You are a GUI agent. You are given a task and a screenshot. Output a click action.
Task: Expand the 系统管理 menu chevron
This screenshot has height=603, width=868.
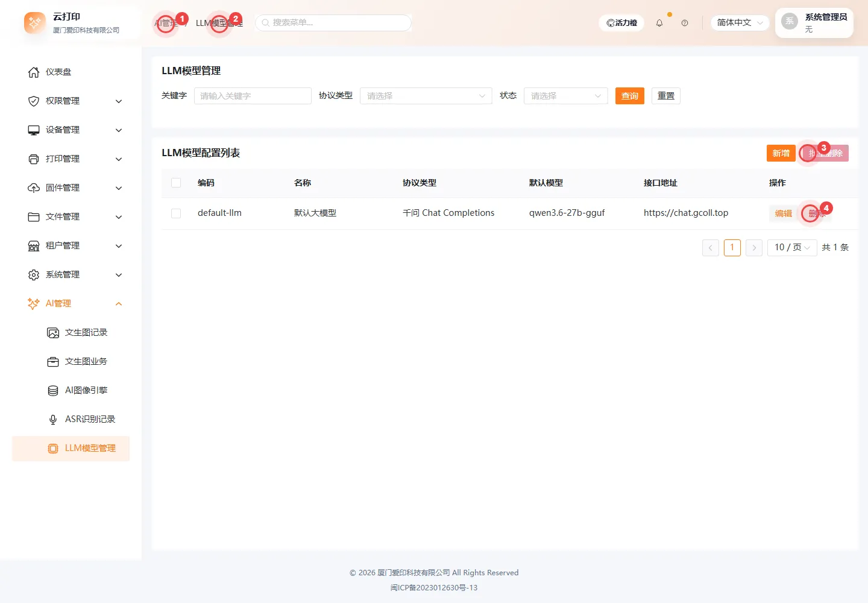click(x=119, y=275)
